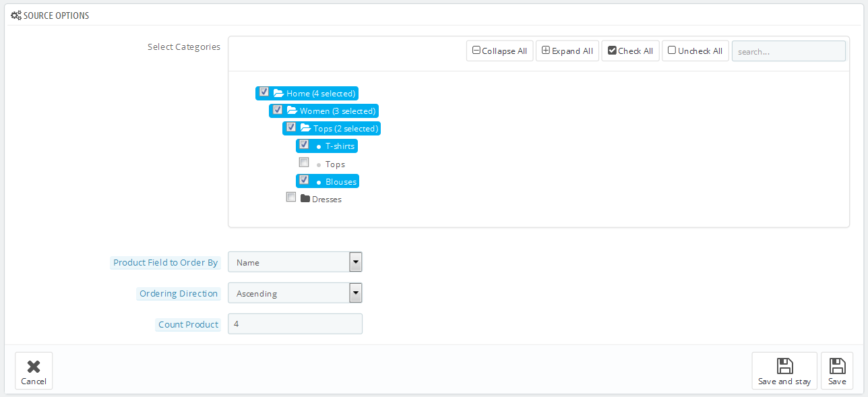
Task: Select the T-shirts tree label
Action: pyautogui.click(x=340, y=146)
